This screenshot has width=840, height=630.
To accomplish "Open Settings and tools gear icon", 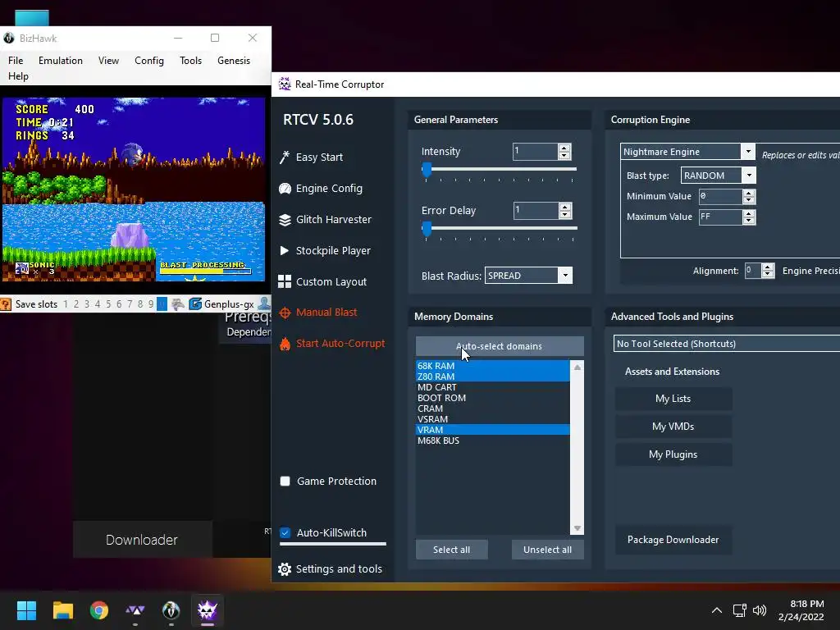I will click(285, 569).
